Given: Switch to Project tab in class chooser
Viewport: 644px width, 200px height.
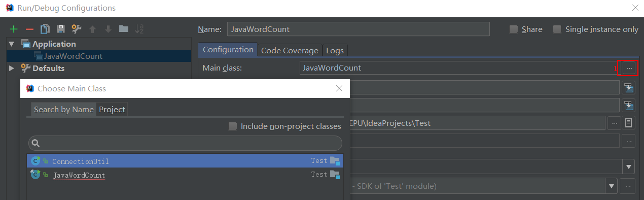Looking at the screenshot, I should click(112, 109).
